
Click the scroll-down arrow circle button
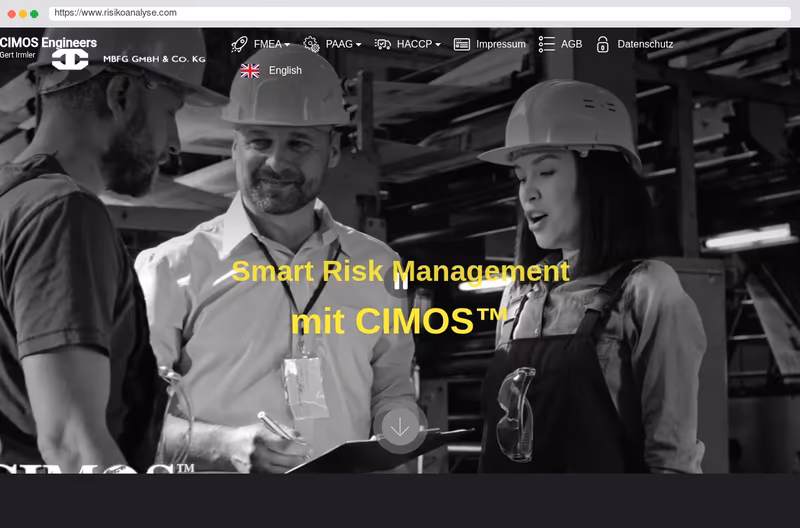pyautogui.click(x=400, y=426)
